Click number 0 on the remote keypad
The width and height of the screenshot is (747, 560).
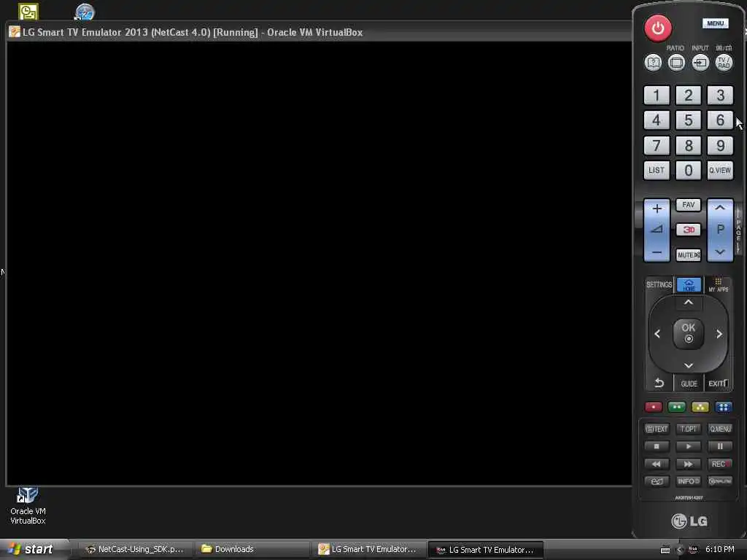click(x=689, y=171)
